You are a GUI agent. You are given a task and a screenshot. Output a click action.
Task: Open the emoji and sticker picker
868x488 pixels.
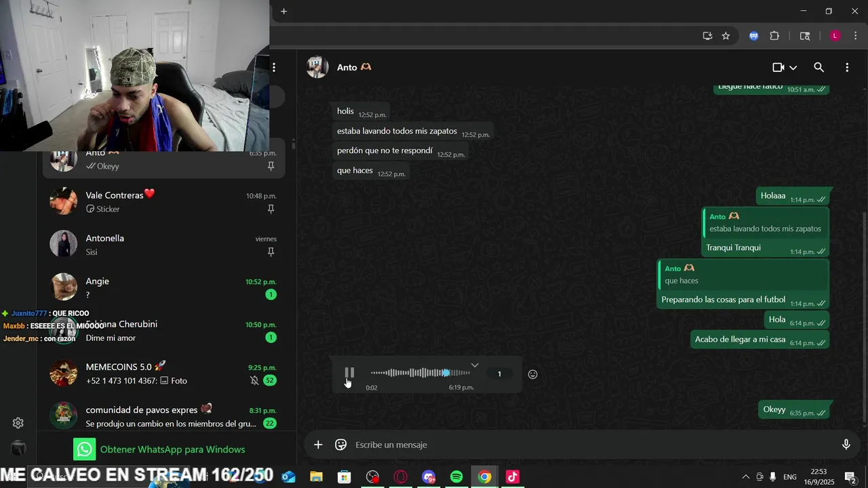341,445
